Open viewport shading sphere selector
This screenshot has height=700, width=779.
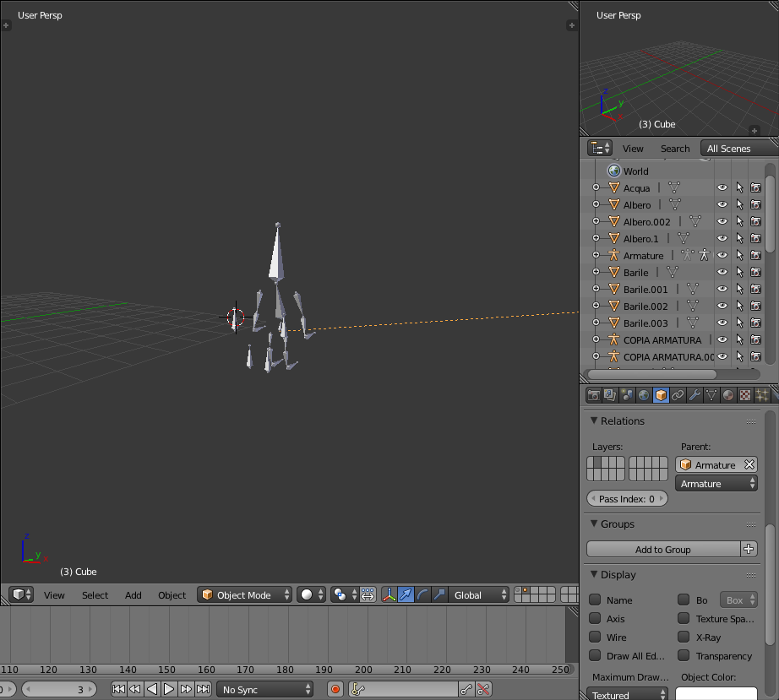pos(312,594)
